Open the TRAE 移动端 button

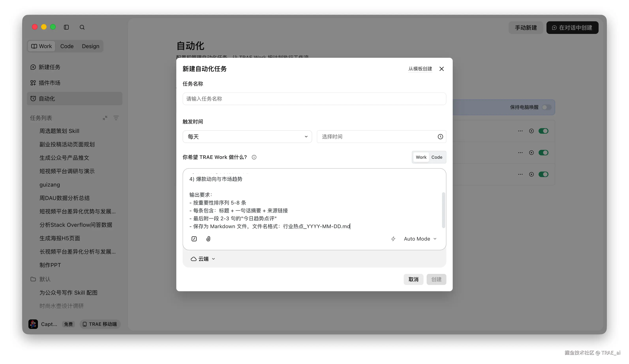point(100,324)
